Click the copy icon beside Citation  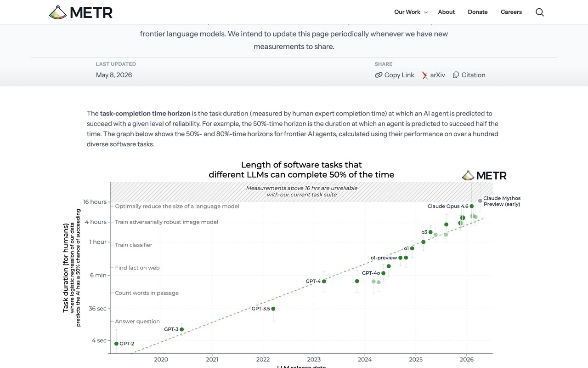[456, 75]
